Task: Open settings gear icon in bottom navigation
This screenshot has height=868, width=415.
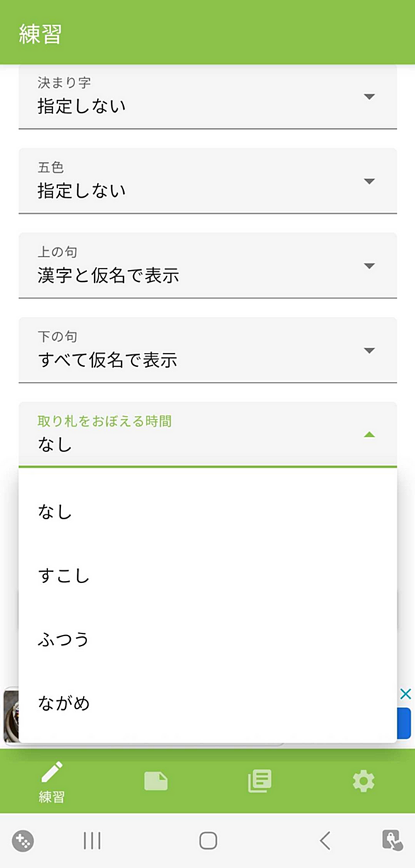Action: pyautogui.click(x=363, y=781)
